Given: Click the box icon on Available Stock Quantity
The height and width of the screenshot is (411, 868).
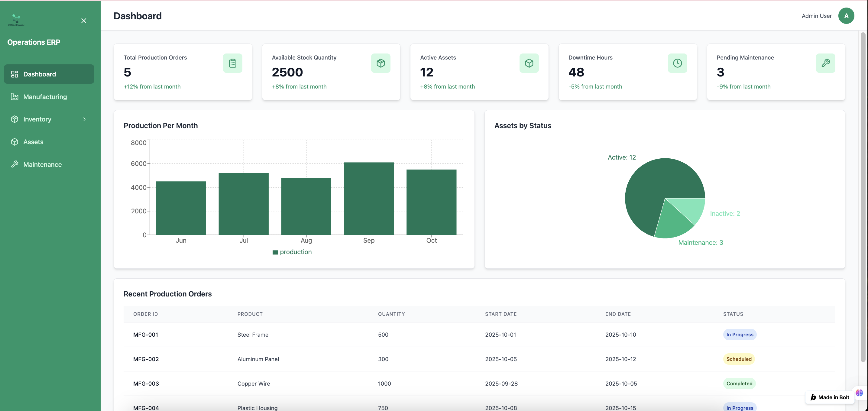Looking at the screenshot, I should coord(381,63).
